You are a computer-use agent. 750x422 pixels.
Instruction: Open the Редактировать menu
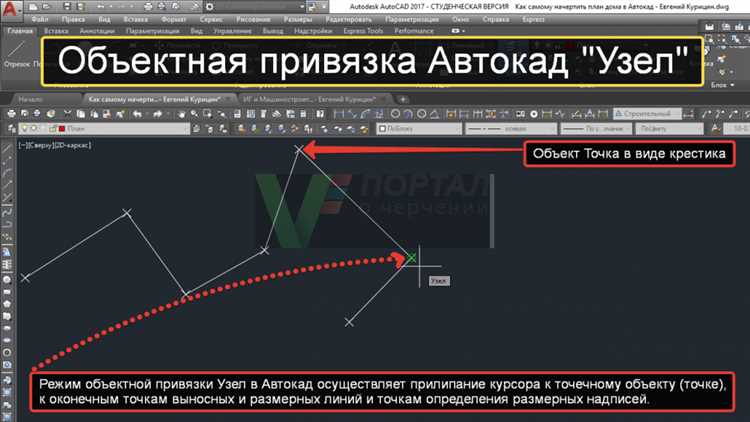[348, 20]
